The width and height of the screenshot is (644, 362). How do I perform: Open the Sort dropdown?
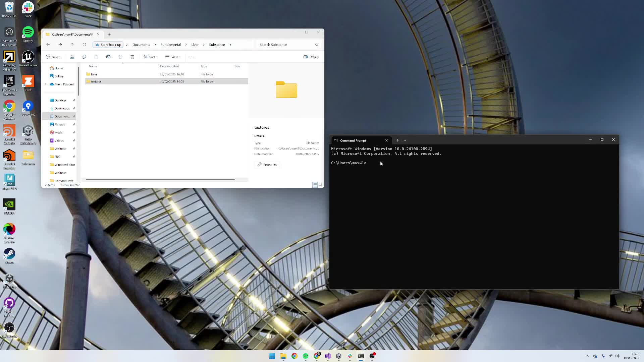point(151,57)
